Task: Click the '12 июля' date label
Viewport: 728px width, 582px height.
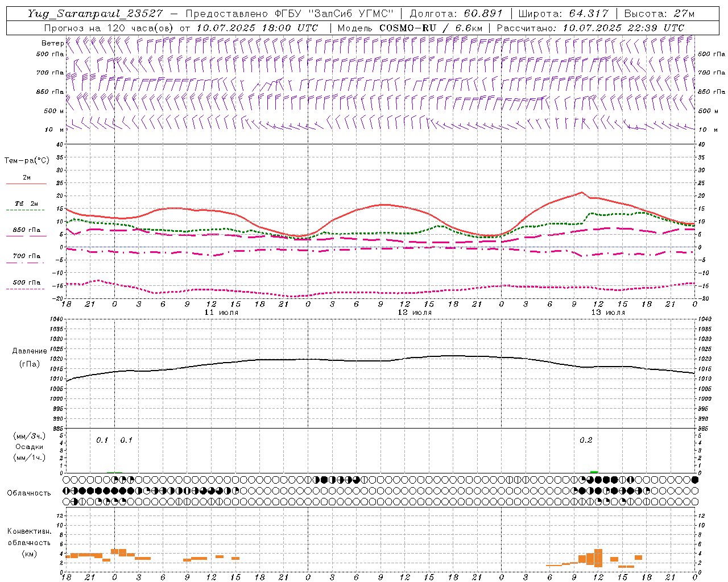Action: point(415,313)
